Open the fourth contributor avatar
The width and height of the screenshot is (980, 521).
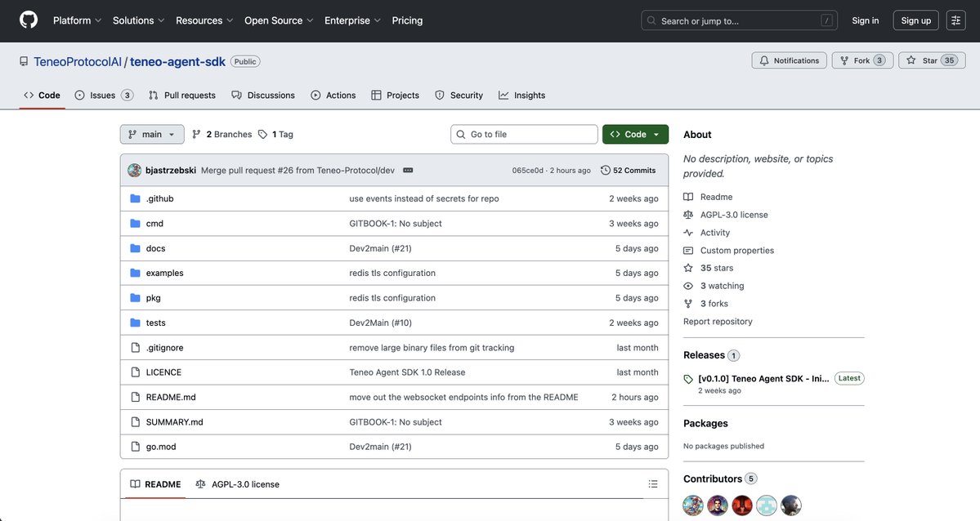tap(766, 505)
